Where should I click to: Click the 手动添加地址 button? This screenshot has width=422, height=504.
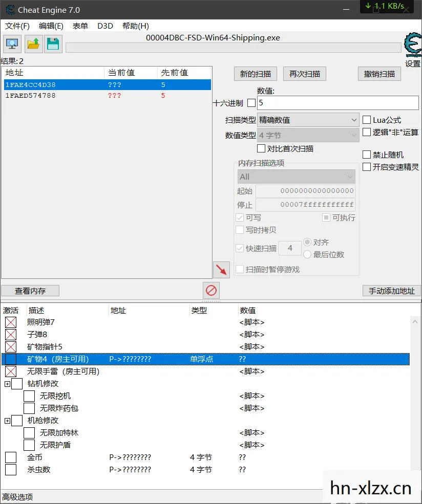point(391,291)
